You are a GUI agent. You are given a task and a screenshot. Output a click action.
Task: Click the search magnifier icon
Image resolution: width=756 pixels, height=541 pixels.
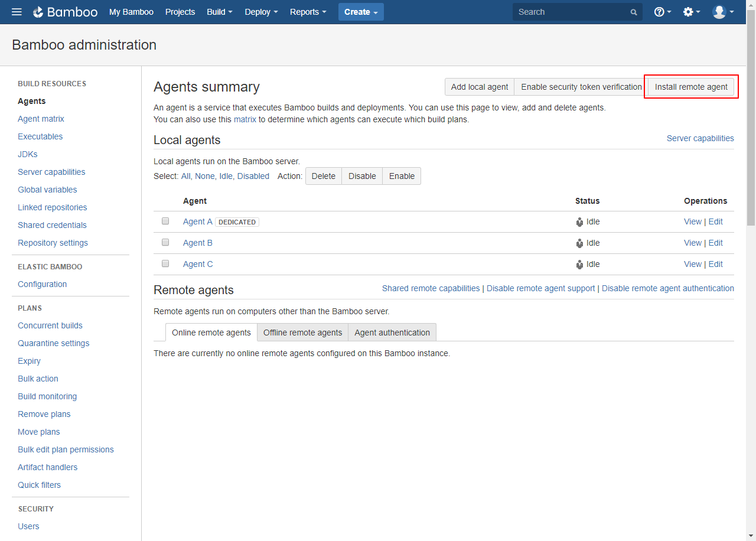(634, 12)
